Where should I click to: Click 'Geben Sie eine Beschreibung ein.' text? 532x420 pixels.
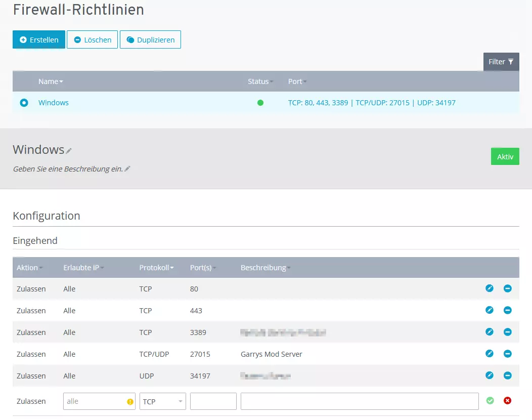click(x=68, y=169)
